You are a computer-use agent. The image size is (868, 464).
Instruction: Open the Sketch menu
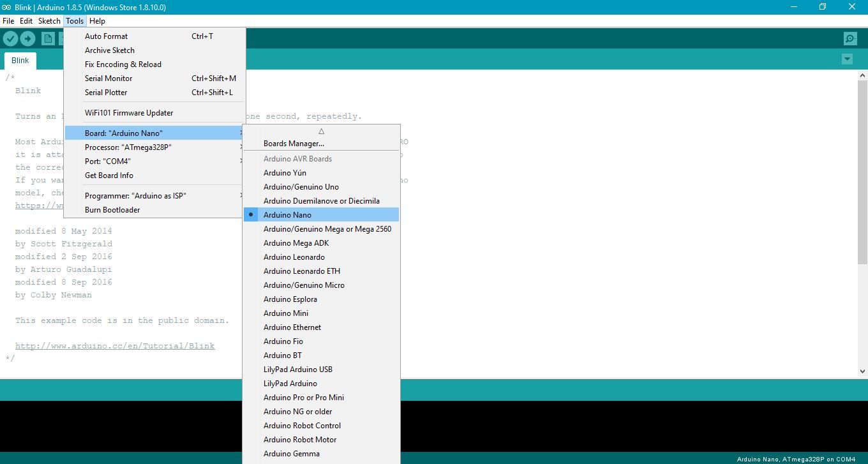[49, 20]
